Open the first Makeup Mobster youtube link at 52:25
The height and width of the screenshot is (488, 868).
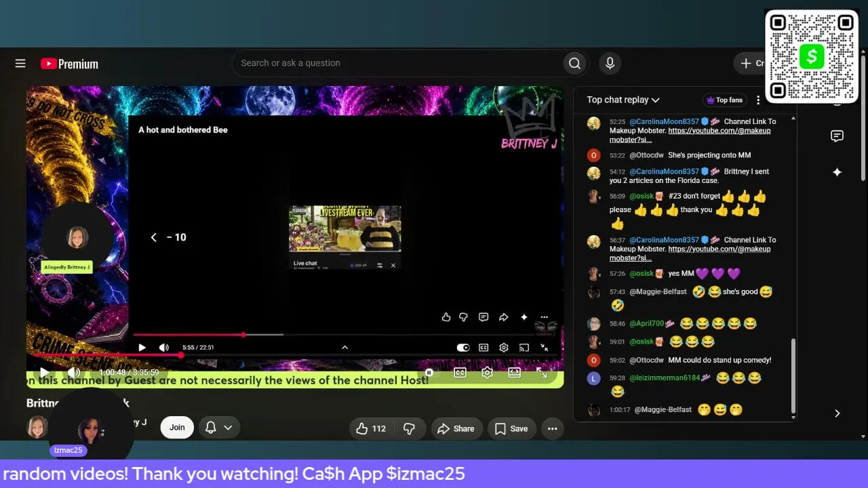coord(690,135)
